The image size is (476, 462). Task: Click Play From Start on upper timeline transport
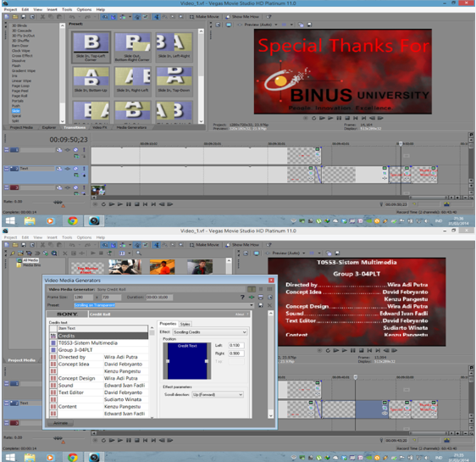112,204
